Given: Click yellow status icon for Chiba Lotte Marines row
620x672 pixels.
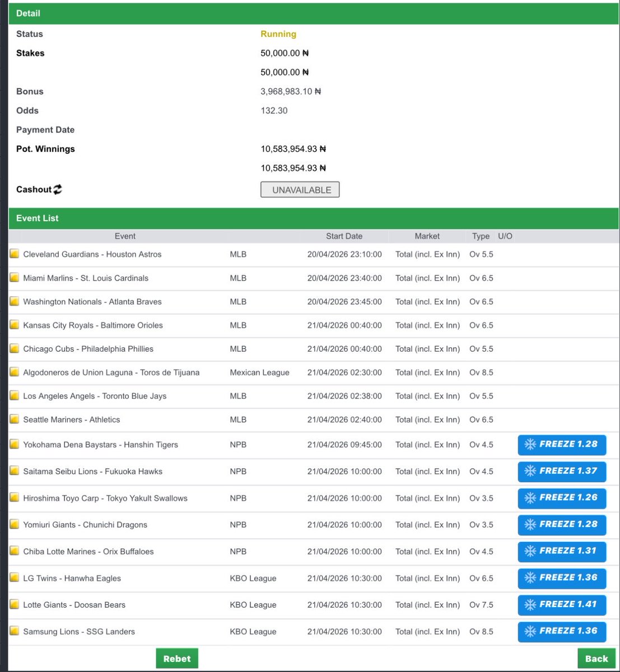Looking at the screenshot, I should (x=15, y=551).
